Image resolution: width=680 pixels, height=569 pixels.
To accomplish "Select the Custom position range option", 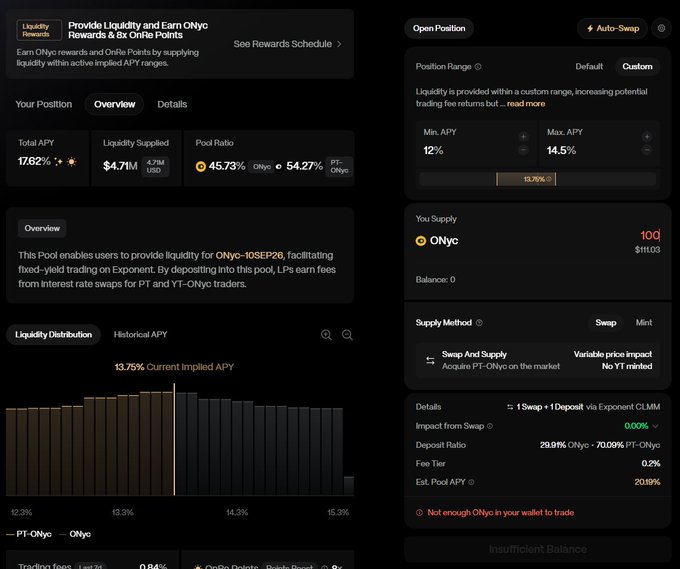I will click(637, 66).
